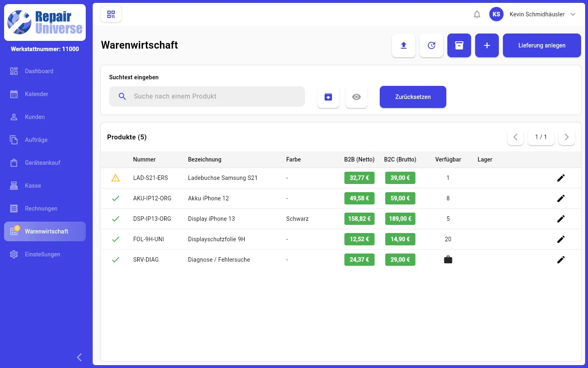This screenshot has height=368, width=588.
Task: Collapse the sidebar navigation
Action: click(79, 357)
